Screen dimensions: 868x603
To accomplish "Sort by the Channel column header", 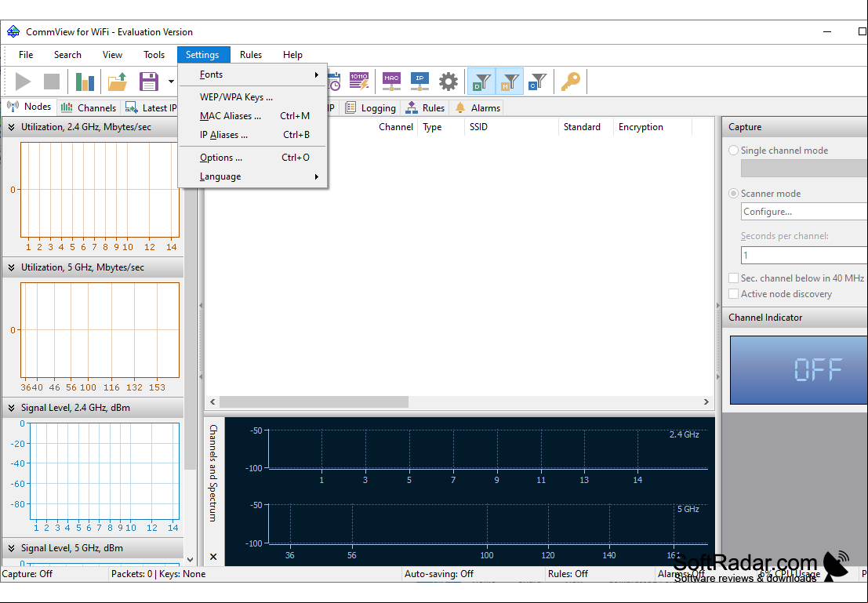I will click(x=396, y=127).
